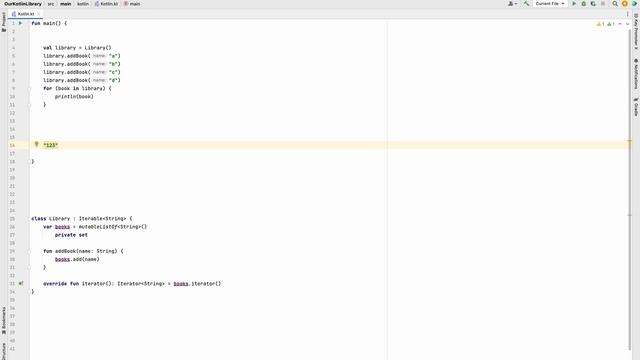The width and height of the screenshot is (640, 360).
Task: Click 'override fun iterator()' declaration
Action: (x=132, y=284)
